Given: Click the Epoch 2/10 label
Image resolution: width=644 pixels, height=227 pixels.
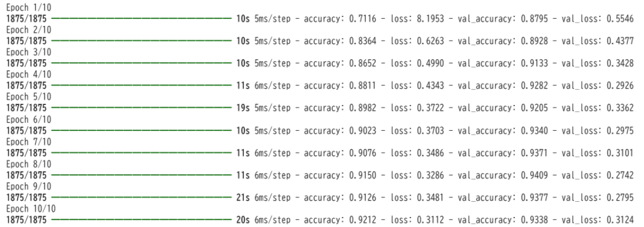Looking at the screenshot, I should click(x=29, y=30).
